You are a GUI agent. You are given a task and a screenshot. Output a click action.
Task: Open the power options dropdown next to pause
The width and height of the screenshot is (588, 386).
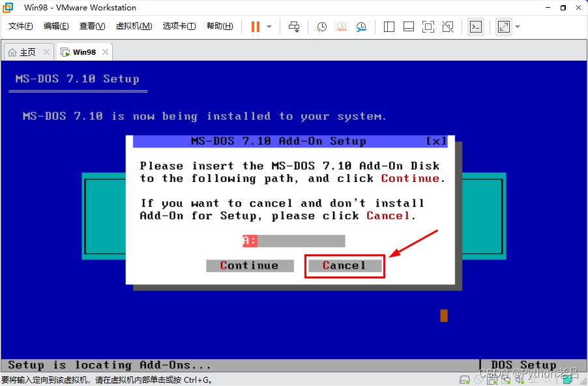(x=269, y=27)
